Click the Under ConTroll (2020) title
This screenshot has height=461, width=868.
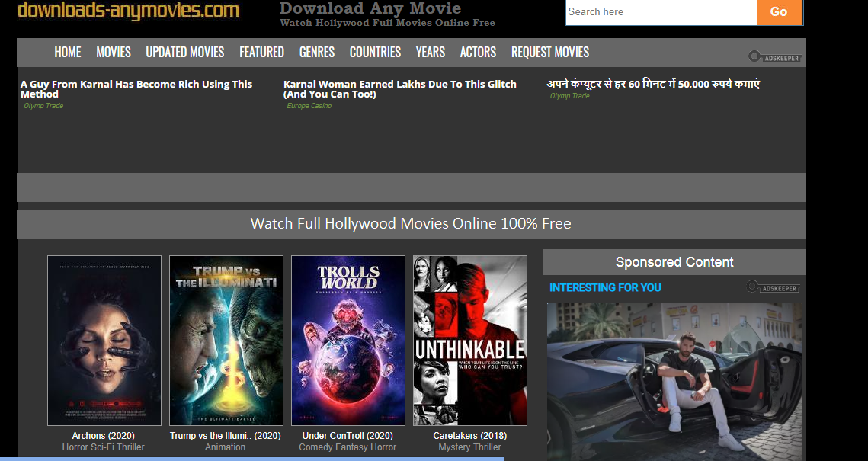348,436
